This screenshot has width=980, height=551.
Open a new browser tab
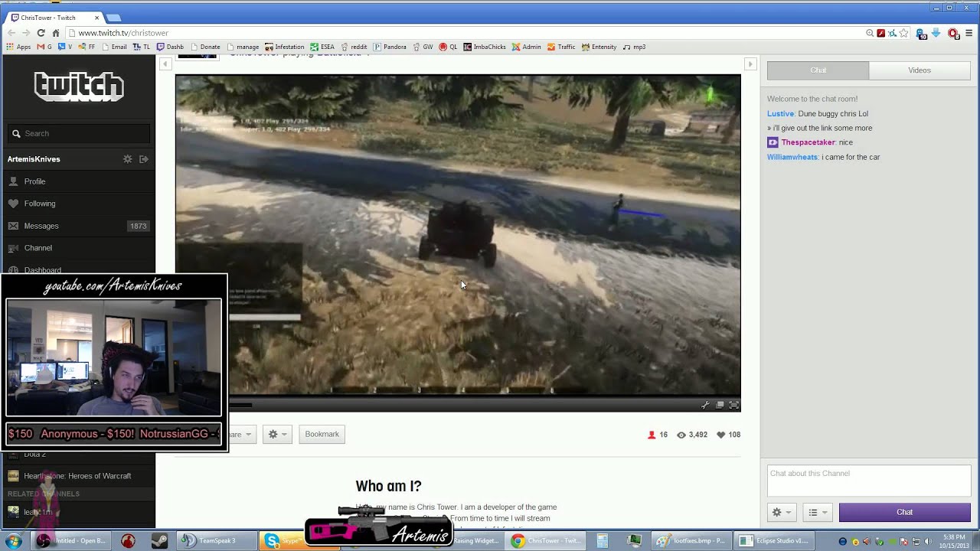coord(114,18)
